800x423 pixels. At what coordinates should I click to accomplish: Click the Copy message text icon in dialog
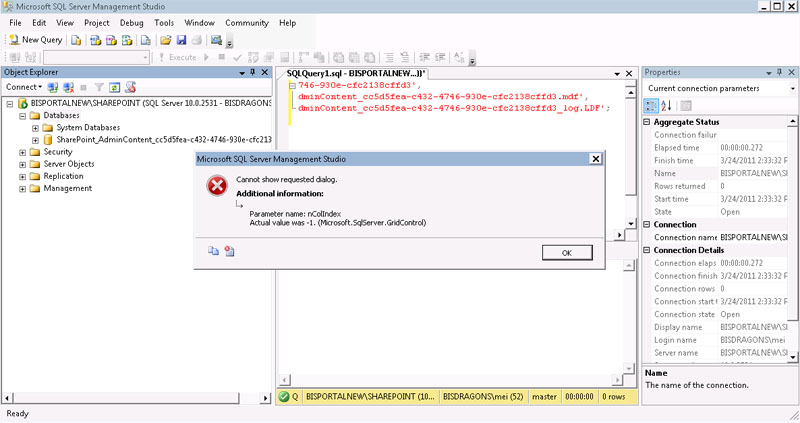[213, 251]
